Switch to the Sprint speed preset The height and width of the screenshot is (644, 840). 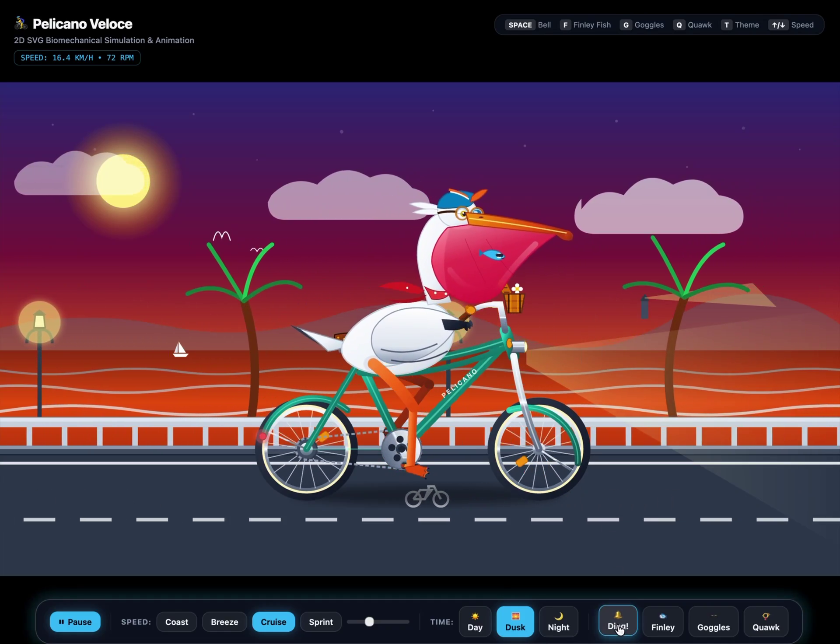point(321,622)
